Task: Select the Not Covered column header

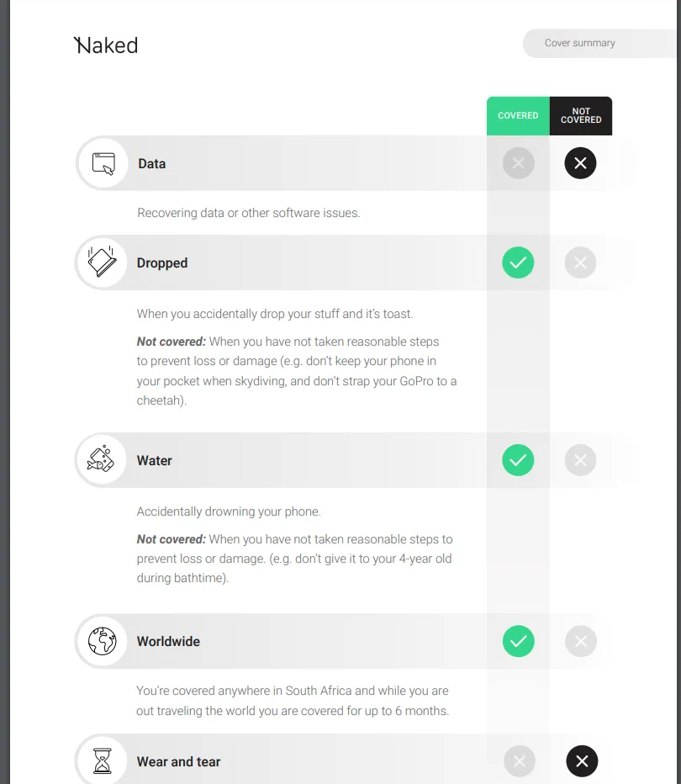Action: point(581,116)
